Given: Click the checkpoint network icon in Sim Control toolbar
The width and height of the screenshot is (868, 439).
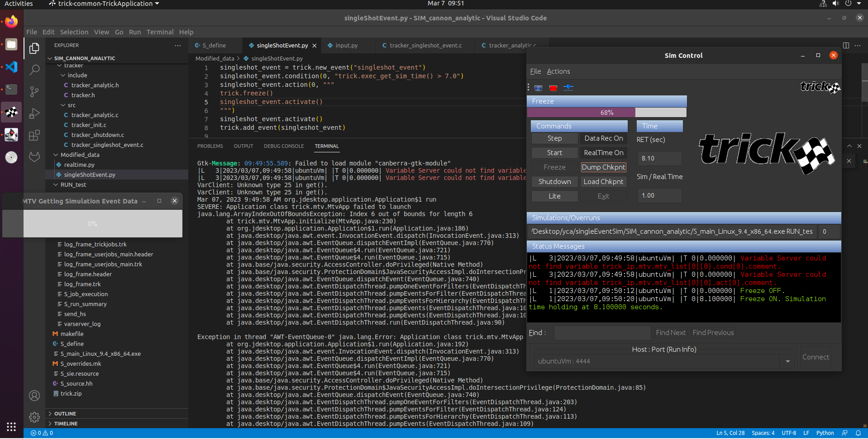Looking at the screenshot, I should 568,88.
